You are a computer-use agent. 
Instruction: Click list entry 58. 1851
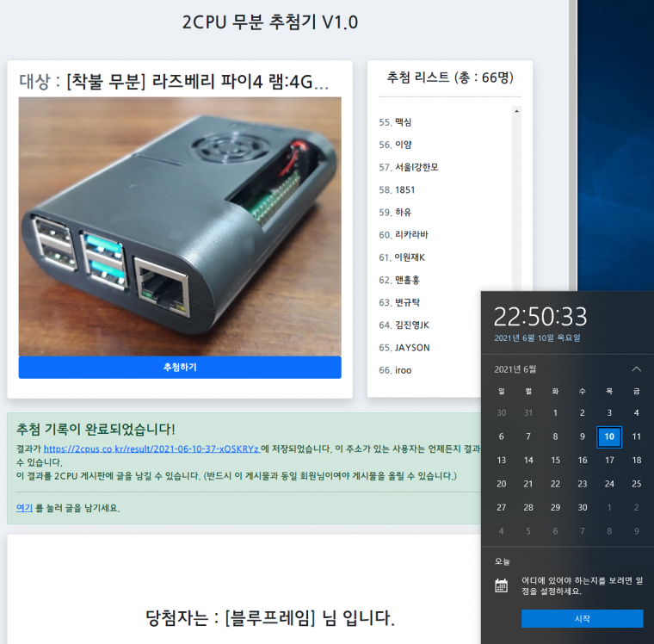[397, 190]
